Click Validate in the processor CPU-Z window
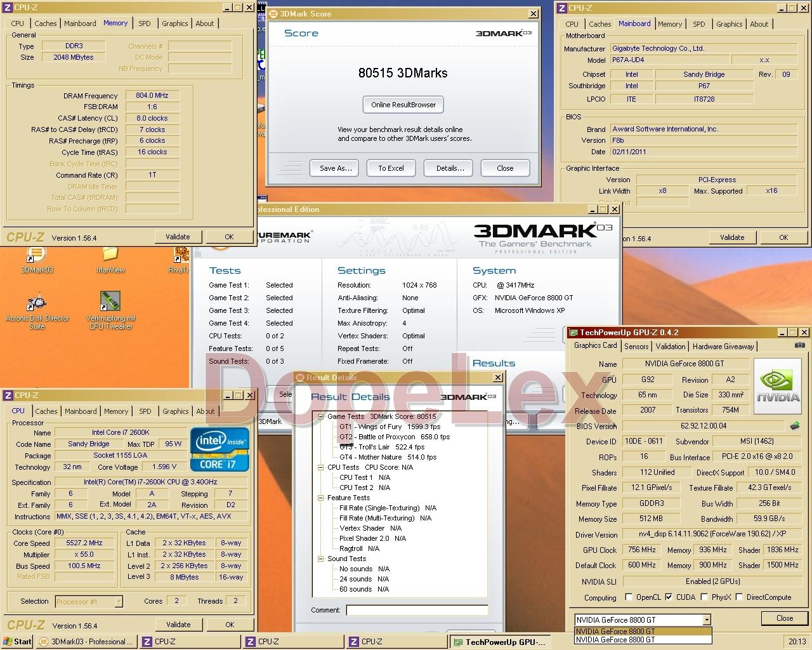This screenshot has width=812, height=650. tap(178, 625)
